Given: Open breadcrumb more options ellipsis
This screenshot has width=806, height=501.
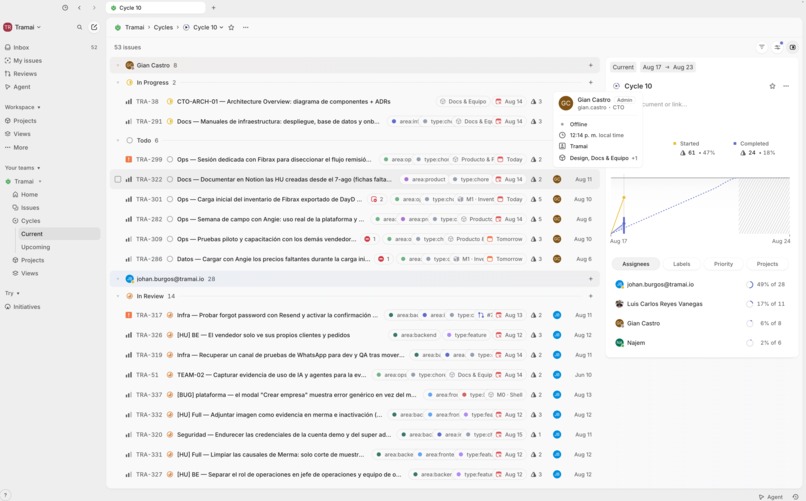Looking at the screenshot, I should click(246, 28).
